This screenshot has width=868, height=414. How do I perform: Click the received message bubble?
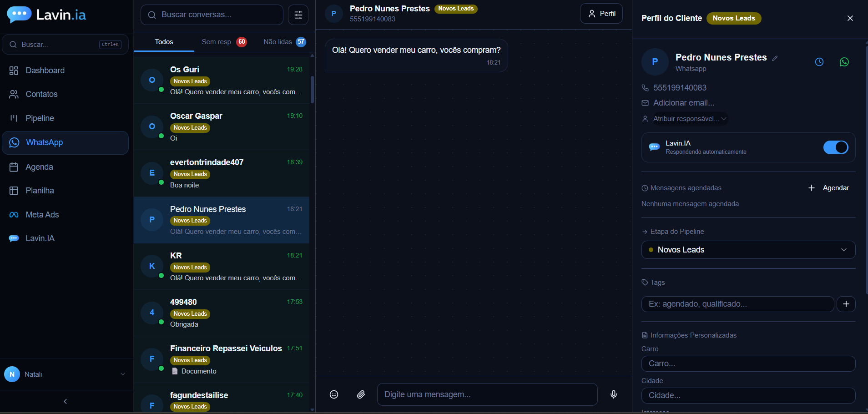(x=416, y=56)
